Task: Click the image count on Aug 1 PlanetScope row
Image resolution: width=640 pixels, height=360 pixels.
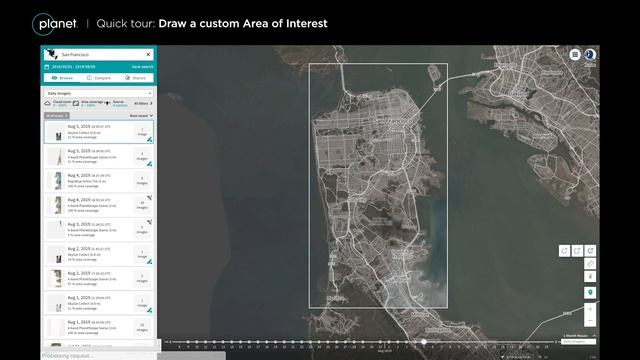Action: pos(142,328)
